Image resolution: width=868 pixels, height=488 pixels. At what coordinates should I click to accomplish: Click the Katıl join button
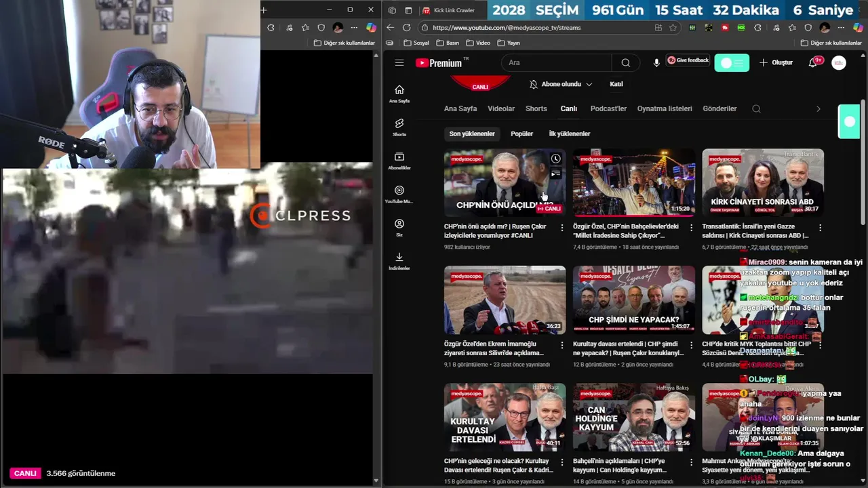coord(616,84)
